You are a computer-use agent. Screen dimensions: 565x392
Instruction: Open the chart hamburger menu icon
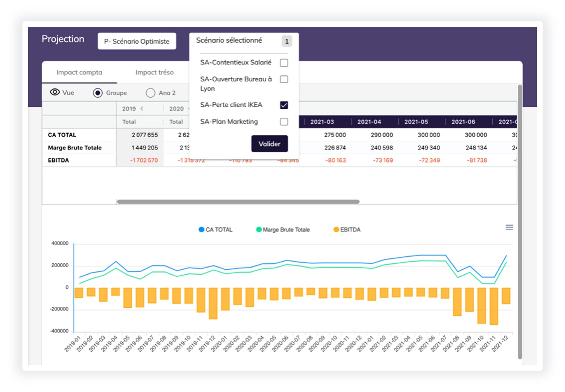point(509,227)
